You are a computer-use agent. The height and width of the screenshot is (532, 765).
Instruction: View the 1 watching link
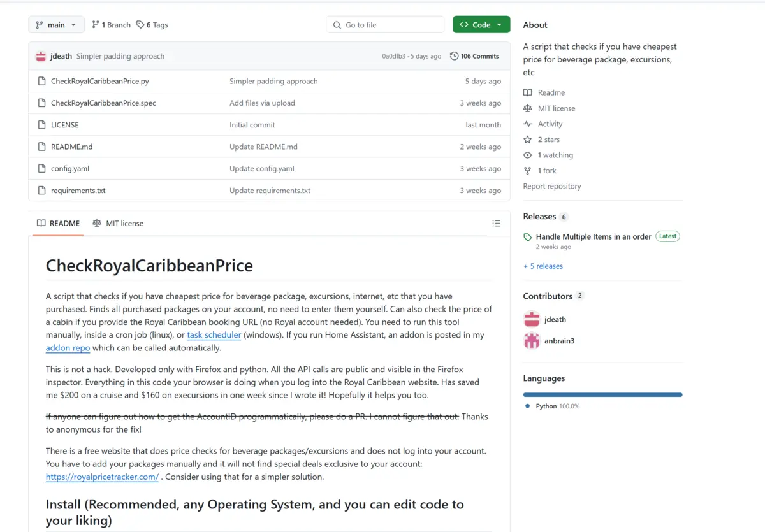[x=548, y=155]
